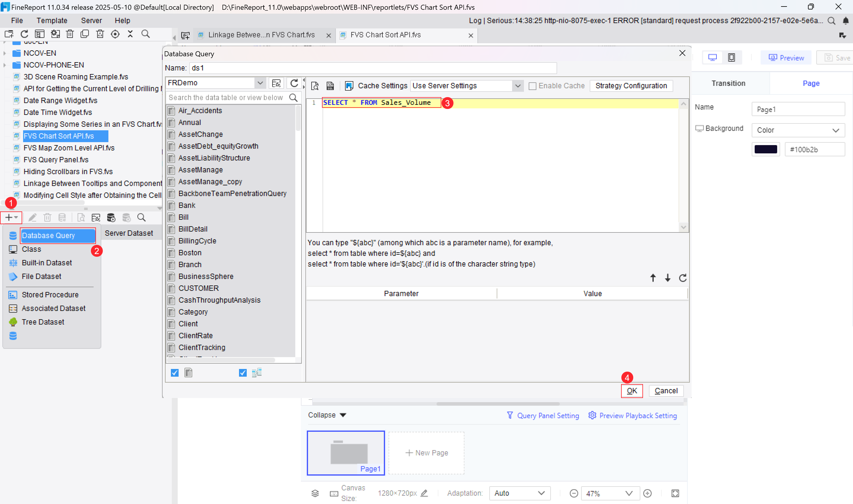Collapse the page thumbnails panel
This screenshot has height=504, width=853.
coord(327,415)
